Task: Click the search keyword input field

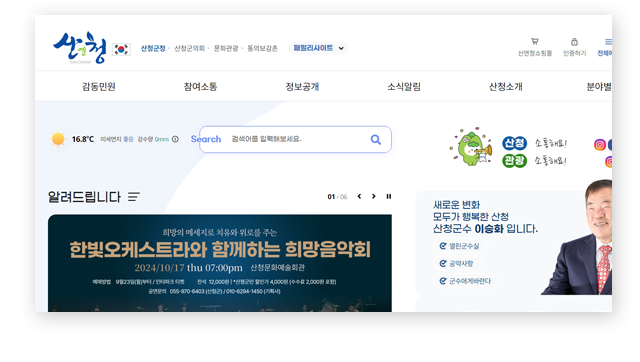Action: click(x=295, y=140)
